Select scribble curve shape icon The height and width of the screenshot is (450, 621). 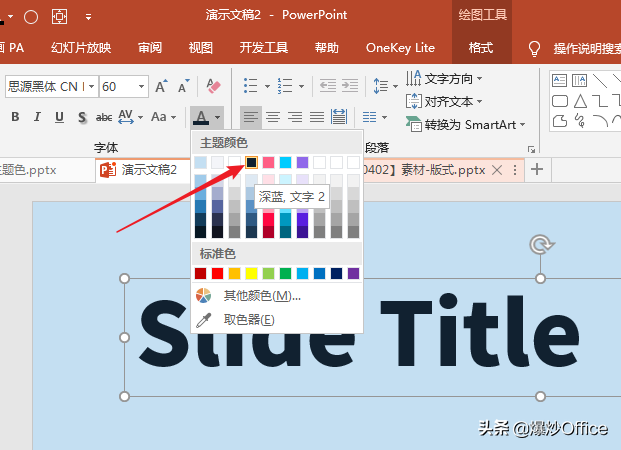point(580,121)
